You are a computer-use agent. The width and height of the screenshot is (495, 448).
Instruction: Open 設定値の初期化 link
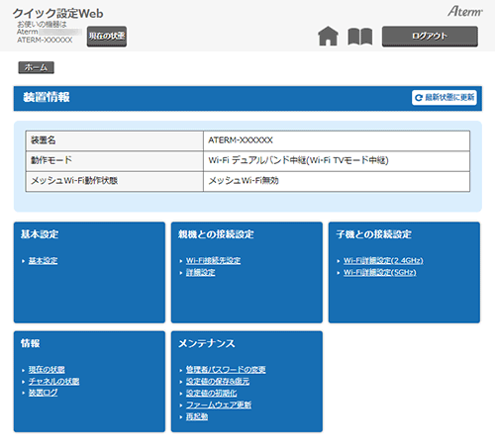point(211,393)
